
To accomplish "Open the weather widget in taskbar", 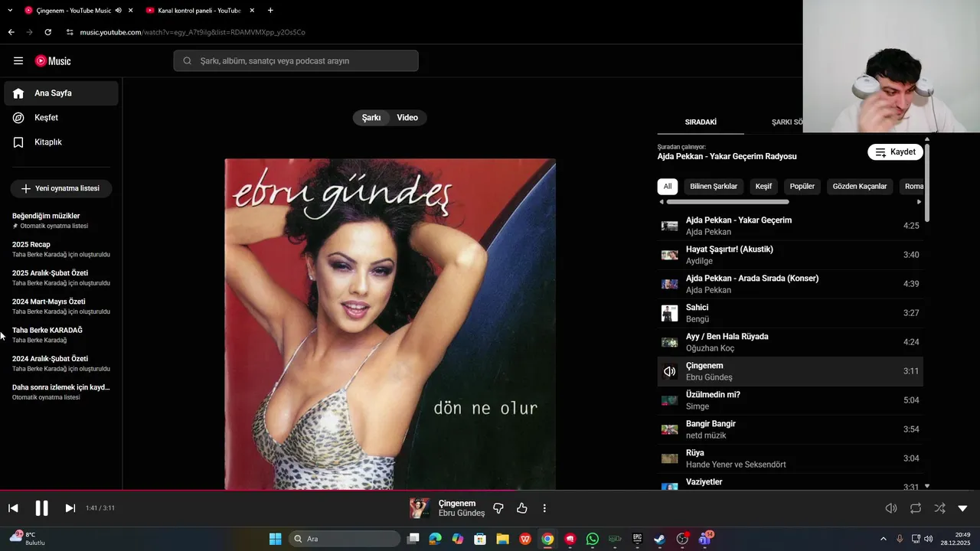I will pyautogui.click(x=28, y=538).
